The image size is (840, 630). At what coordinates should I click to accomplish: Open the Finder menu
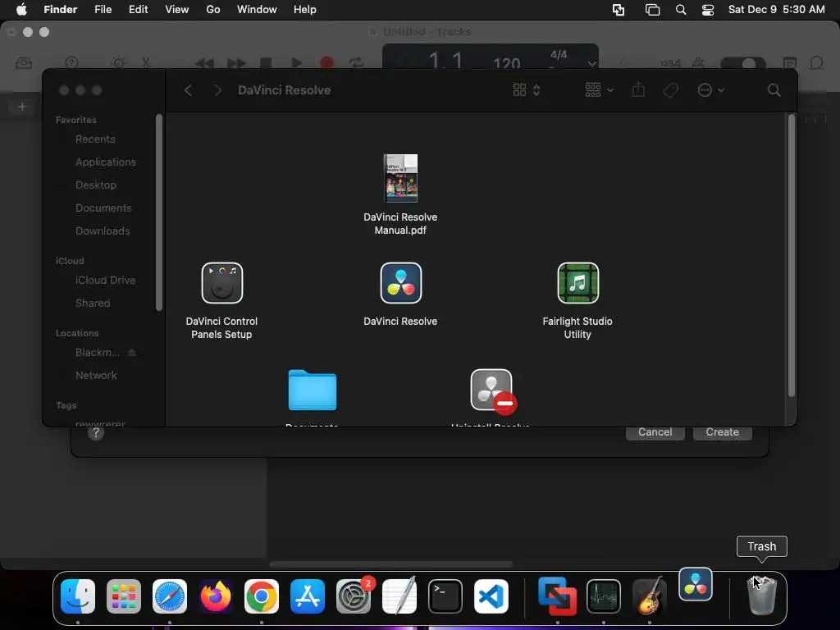click(61, 10)
